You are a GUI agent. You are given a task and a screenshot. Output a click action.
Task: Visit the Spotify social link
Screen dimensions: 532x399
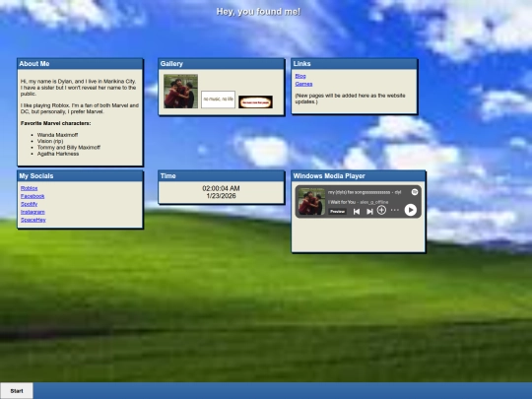(29, 204)
